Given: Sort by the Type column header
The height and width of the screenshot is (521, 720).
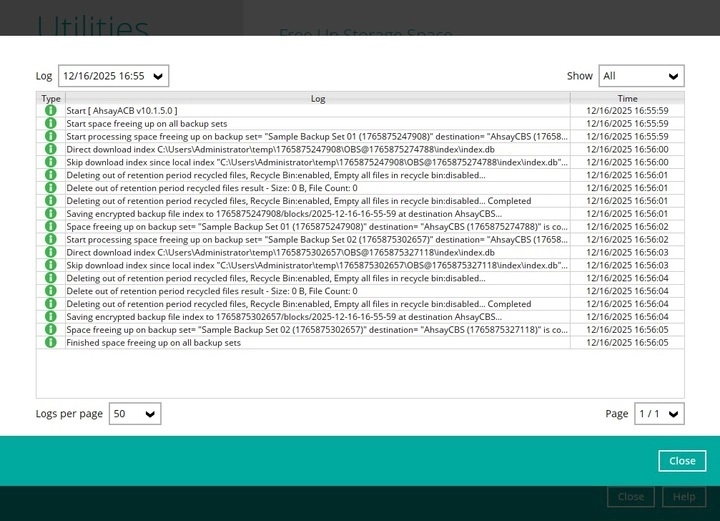Looking at the screenshot, I should point(51,99).
